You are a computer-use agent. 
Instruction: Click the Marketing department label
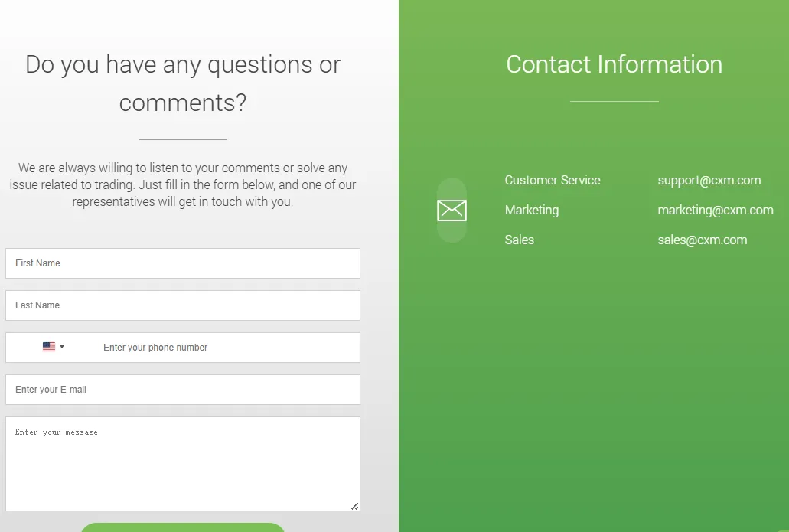pyautogui.click(x=531, y=210)
